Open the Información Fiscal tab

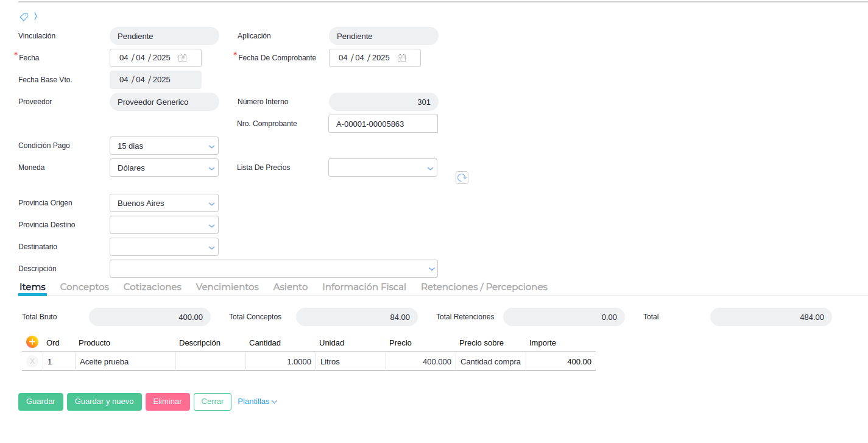364,287
